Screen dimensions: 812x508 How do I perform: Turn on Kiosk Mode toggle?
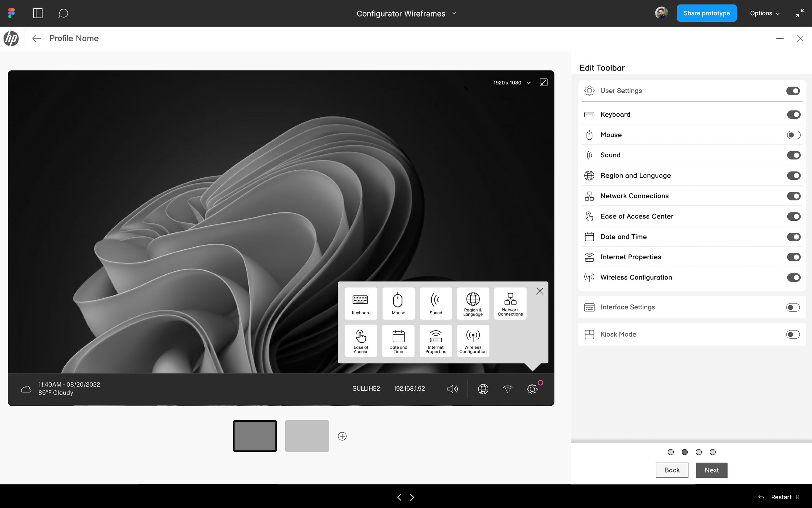pos(793,334)
